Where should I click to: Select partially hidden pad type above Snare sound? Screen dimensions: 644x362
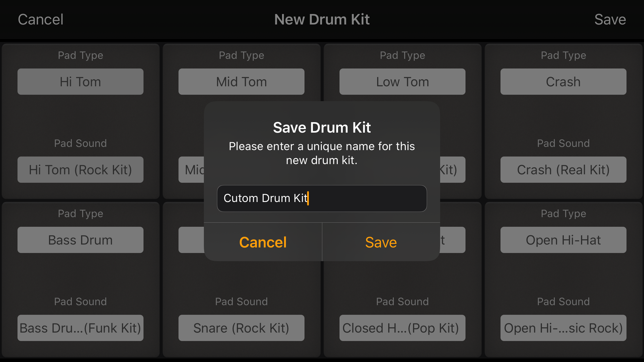[191, 240]
